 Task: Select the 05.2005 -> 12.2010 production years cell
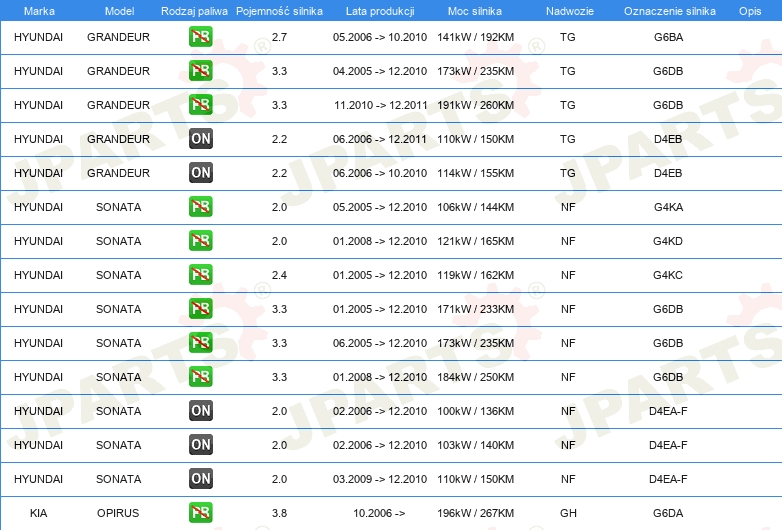coord(380,207)
